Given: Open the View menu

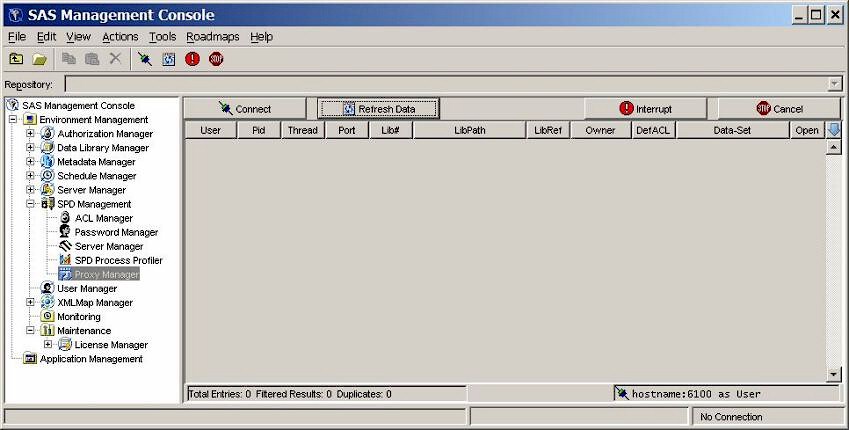Looking at the screenshot, I should point(79,37).
